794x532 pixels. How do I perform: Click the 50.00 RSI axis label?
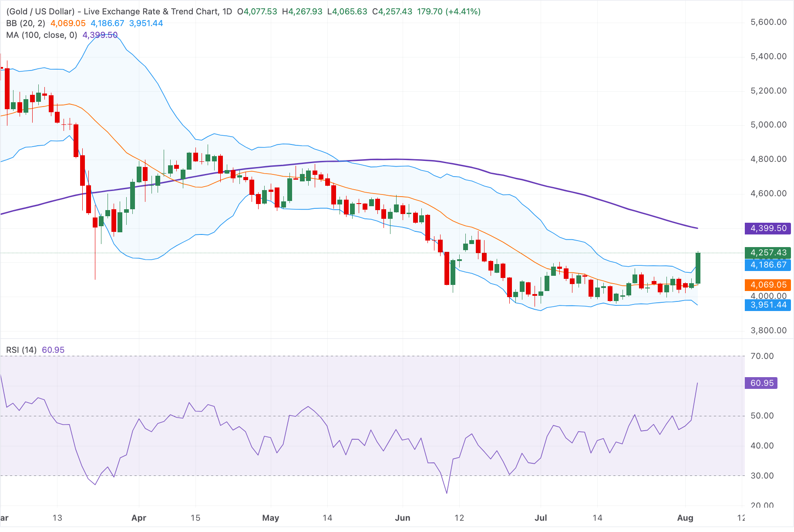(762, 416)
